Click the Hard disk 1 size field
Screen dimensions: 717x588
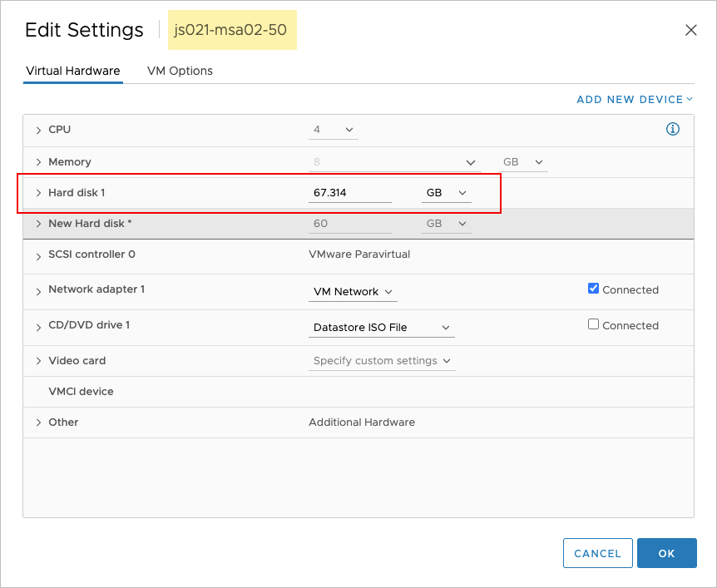click(x=349, y=193)
